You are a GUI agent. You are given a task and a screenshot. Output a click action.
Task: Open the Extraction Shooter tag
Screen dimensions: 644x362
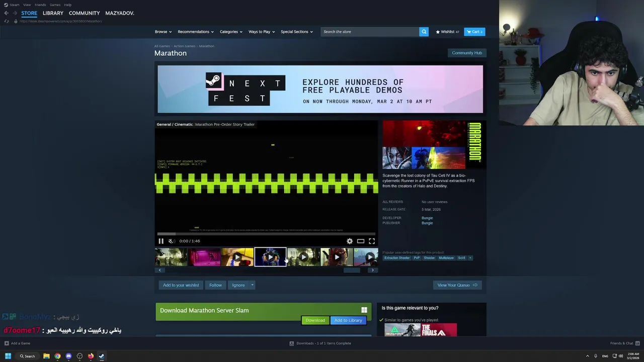397,258
